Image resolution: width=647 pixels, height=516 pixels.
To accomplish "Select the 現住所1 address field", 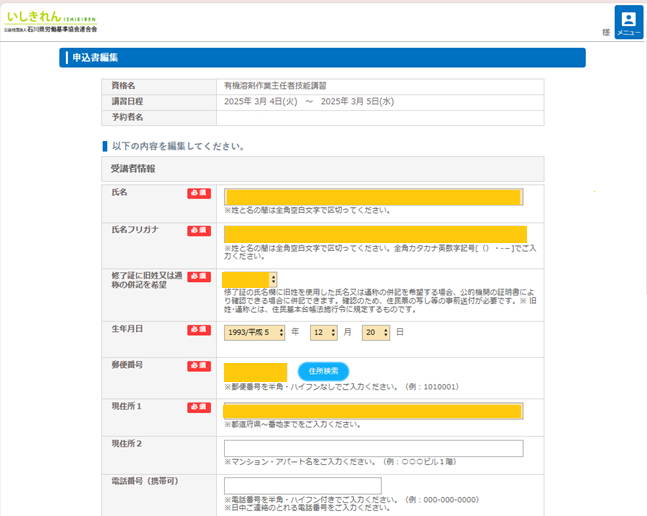I will click(373, 411).
